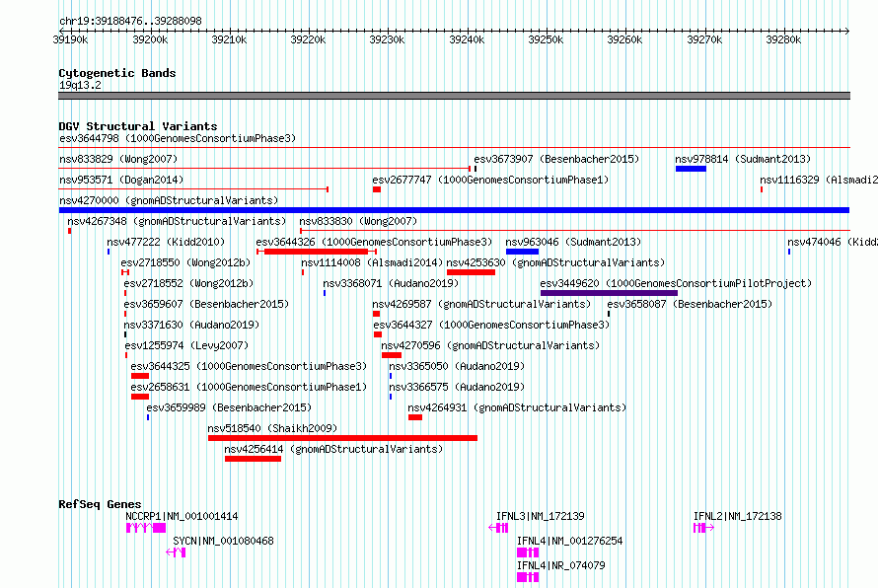The image size is (878, 588).
Task: Click nsv1114008 (Alsmadi2014) label
Action: tap(371, 262)
